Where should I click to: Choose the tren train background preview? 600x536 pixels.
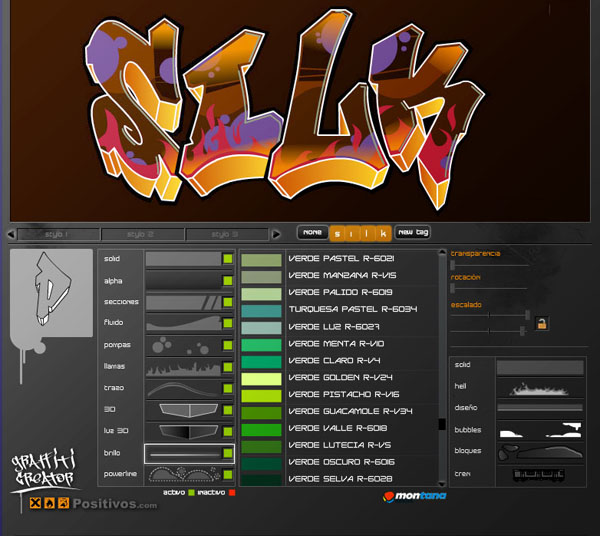[539, 474]
